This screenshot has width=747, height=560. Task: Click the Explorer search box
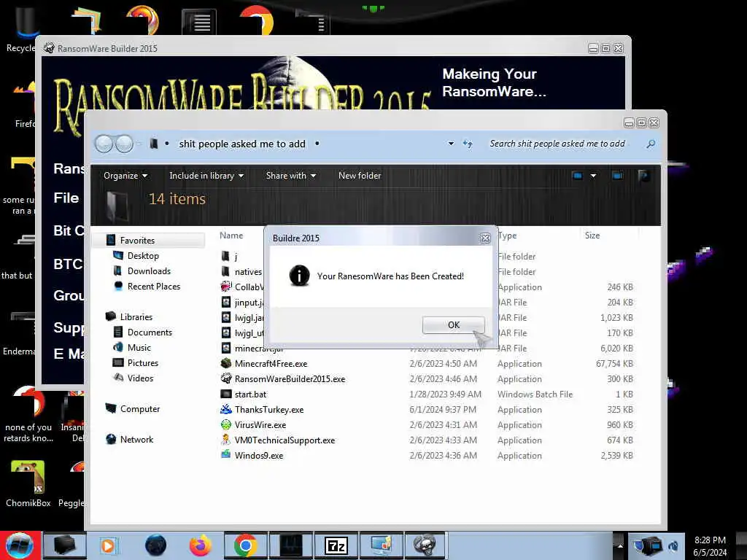[x=565, y=144]
